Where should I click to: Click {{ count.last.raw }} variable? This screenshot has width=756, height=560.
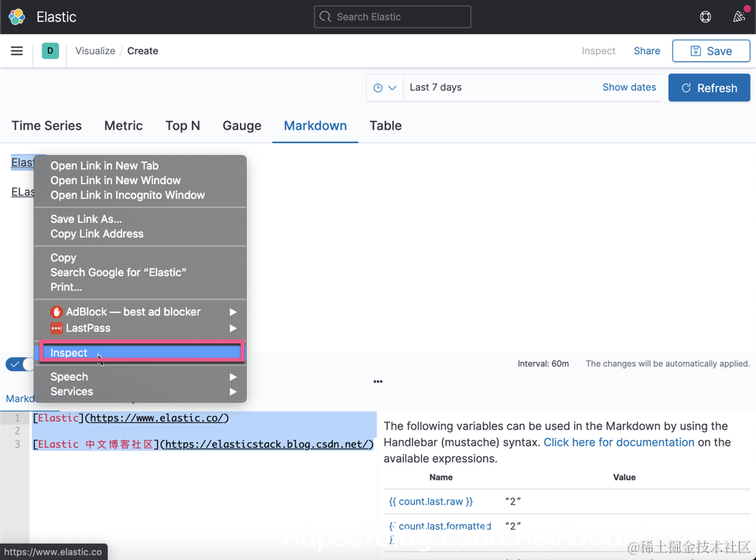tap(430, 502)
